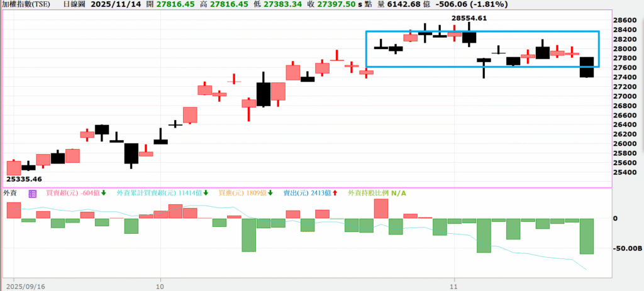The width and height of the screenshot is (644, 291).
Task: Select the 加權指數(TSE) title label
Action: (26, 4)
